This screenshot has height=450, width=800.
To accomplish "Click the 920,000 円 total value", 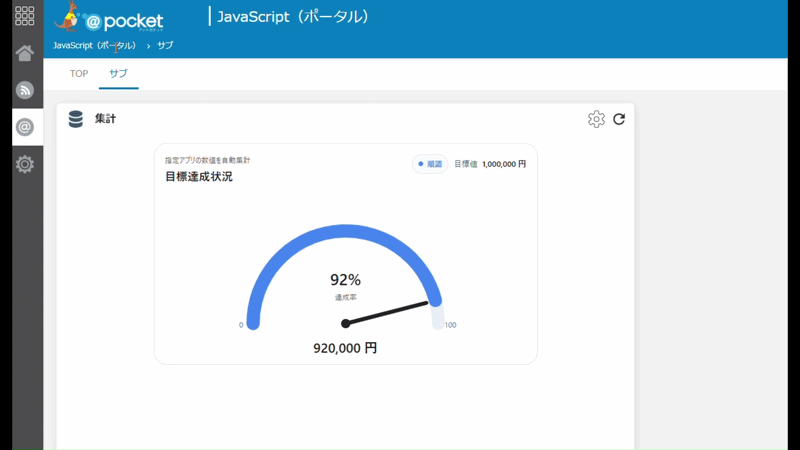I will [x=345, y=348].
